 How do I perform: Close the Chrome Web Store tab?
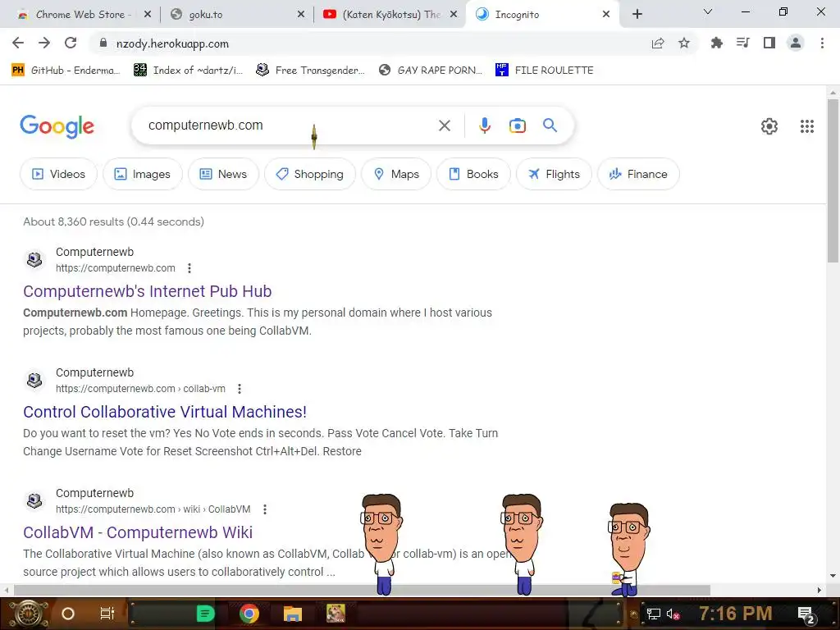[148, 15]
